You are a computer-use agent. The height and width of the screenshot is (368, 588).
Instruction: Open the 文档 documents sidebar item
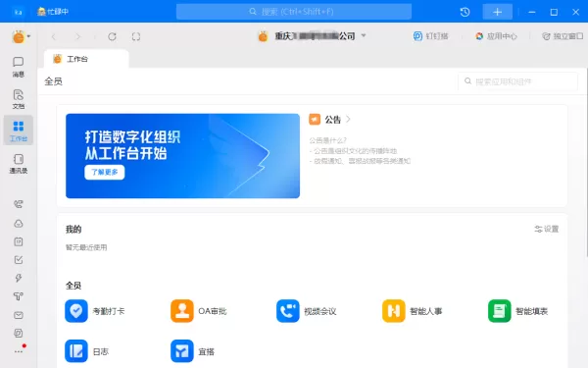click(x=18, y=99)
